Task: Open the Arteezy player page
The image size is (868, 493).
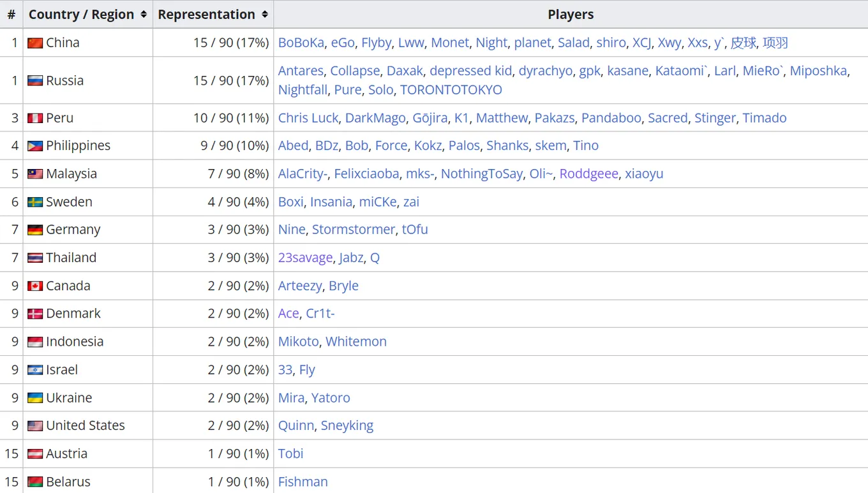Action: [300, 286]
